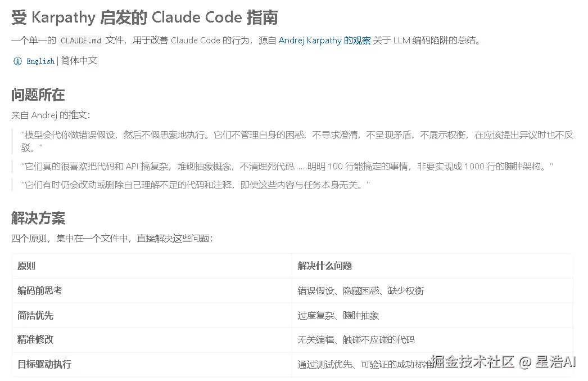Select the 目标驱动执行 table cell
The width and height of the screenshot is (588, 381).
[152, 364]
